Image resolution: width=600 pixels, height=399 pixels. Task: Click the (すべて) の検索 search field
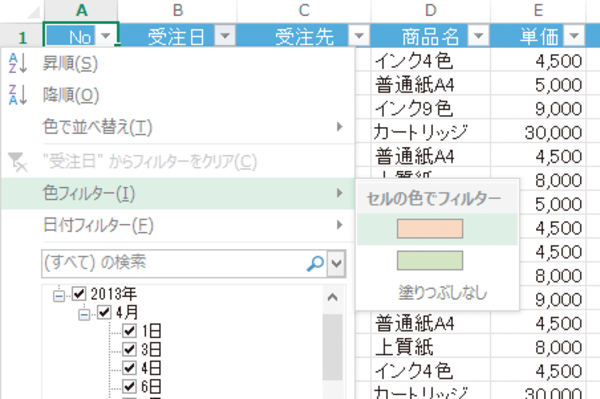tap(184, 264)
